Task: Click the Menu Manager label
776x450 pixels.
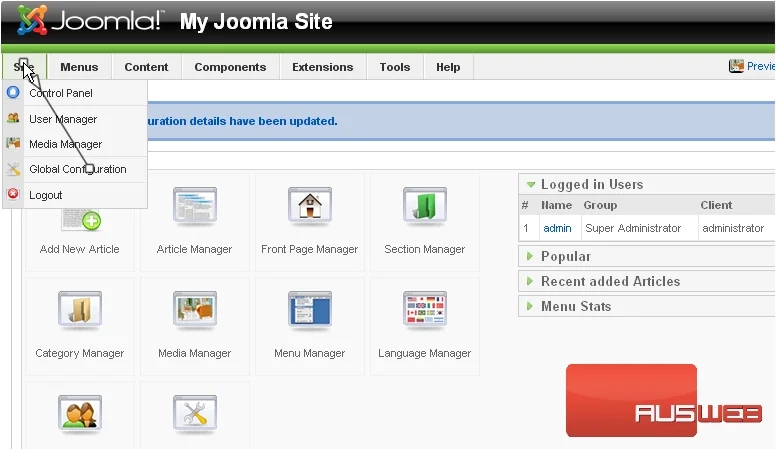Action: pos(310,353)
